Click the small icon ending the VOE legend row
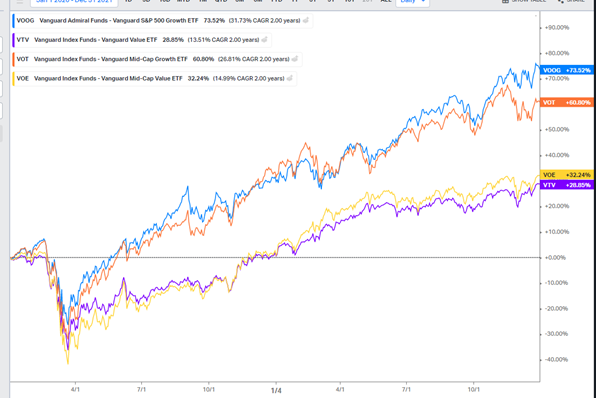The height and width of the screenshot is (398, 596). pos(290,78)
